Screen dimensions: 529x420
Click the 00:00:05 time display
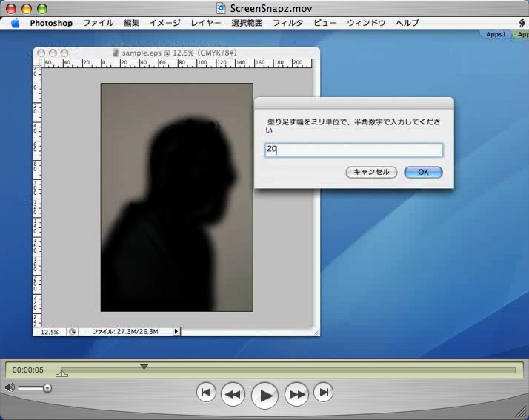coord(28,370)
